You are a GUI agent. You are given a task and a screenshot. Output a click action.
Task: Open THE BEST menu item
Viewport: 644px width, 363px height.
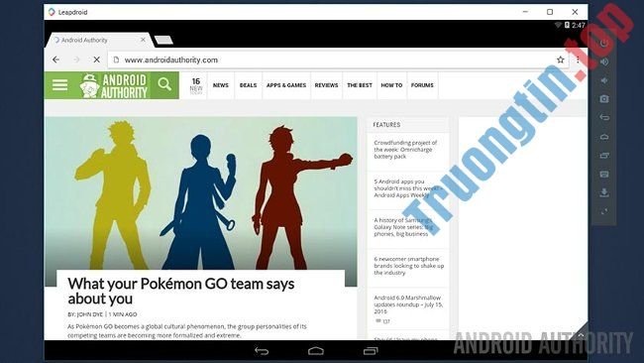tap(360, 85)
